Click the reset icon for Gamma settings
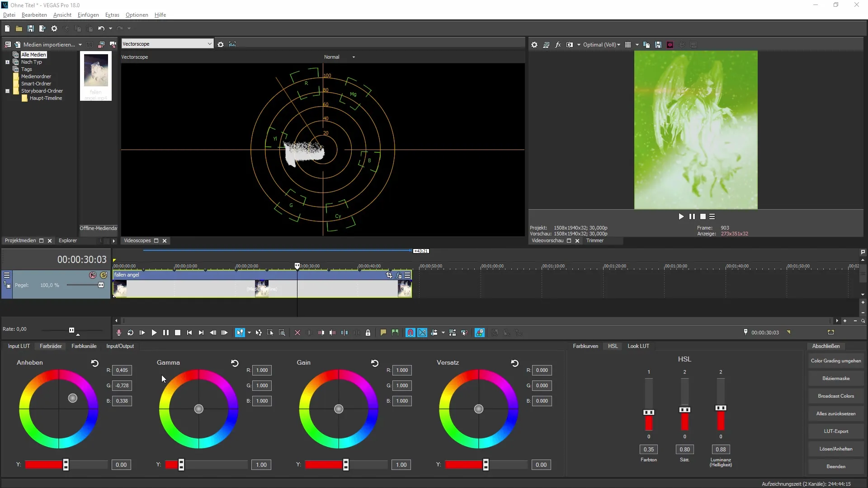 pos(234,362)
